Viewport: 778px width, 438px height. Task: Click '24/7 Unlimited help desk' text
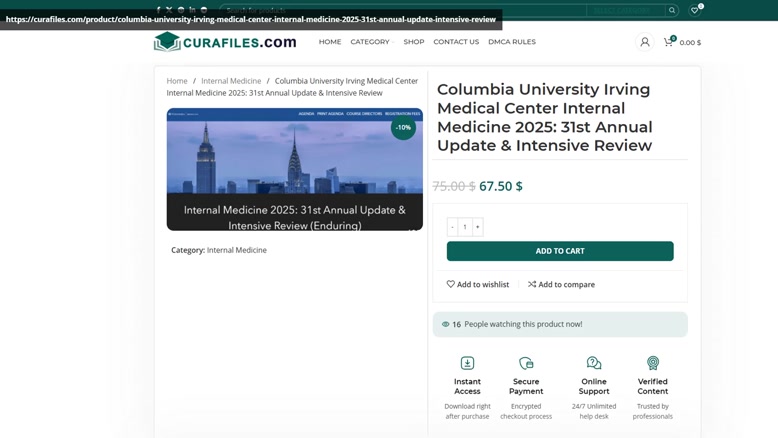click(594, 411)
